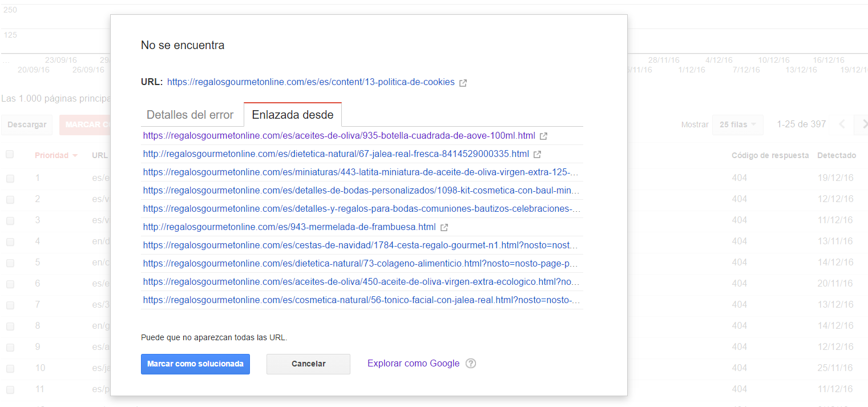Sort by Prioridad column arrow

click(75, 156)
